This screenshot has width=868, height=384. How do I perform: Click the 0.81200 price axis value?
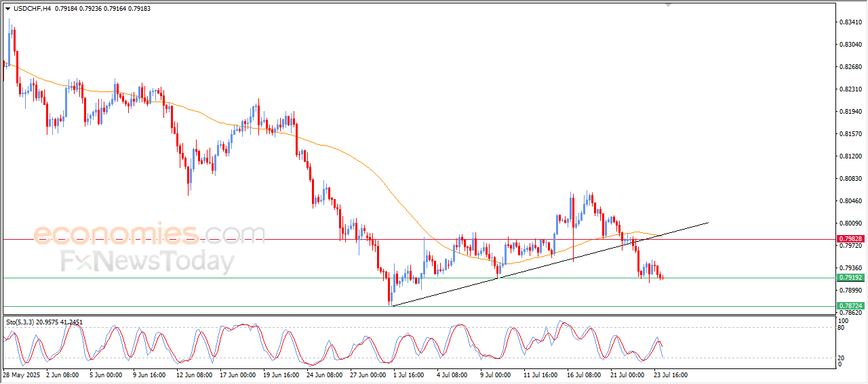tap(851, 156)
